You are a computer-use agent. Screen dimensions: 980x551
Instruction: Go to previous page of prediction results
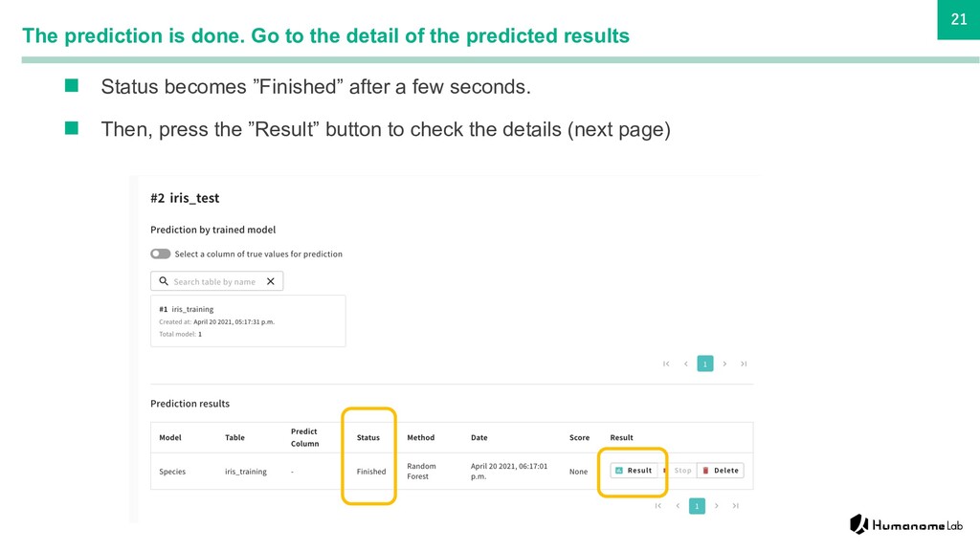678,506
